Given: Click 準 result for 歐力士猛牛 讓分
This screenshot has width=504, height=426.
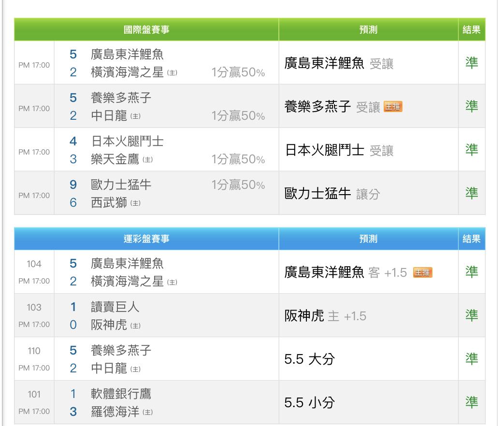Looking at the screenshot, I should tap(472, 193).
